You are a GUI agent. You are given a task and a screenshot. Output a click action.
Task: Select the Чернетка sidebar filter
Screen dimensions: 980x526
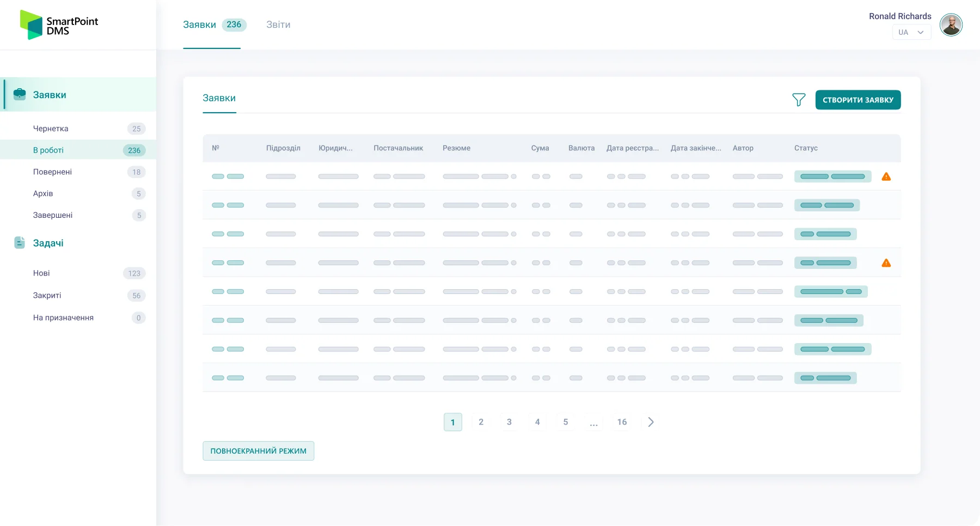tap(51, 129)
